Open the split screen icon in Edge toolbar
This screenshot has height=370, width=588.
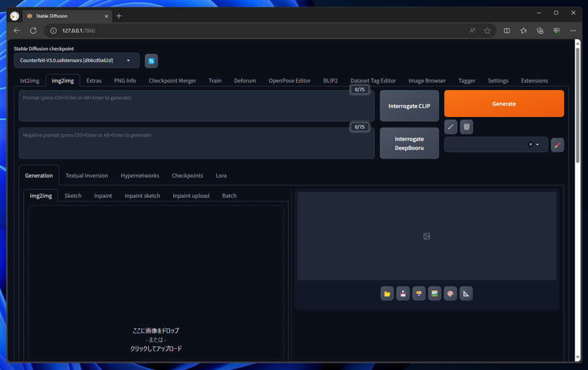(507, 31)
